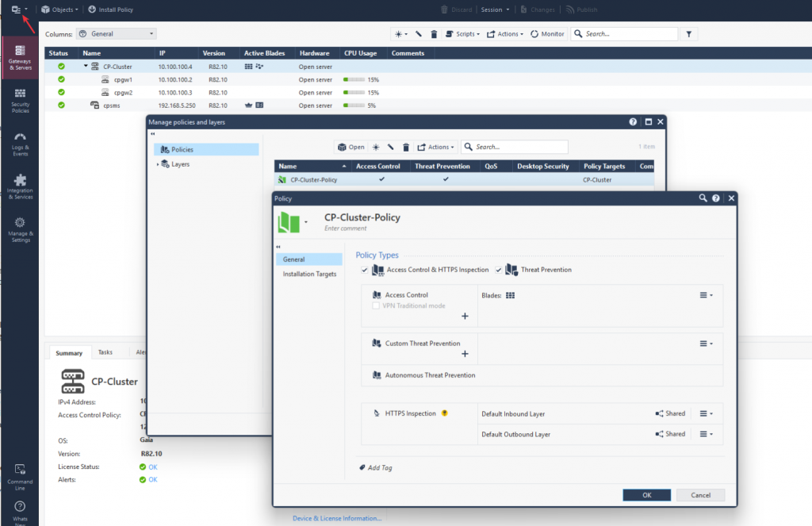Click trash icon in Manage policies toolbar
Viewport: 812px width, 526px height.
[406, 148]
